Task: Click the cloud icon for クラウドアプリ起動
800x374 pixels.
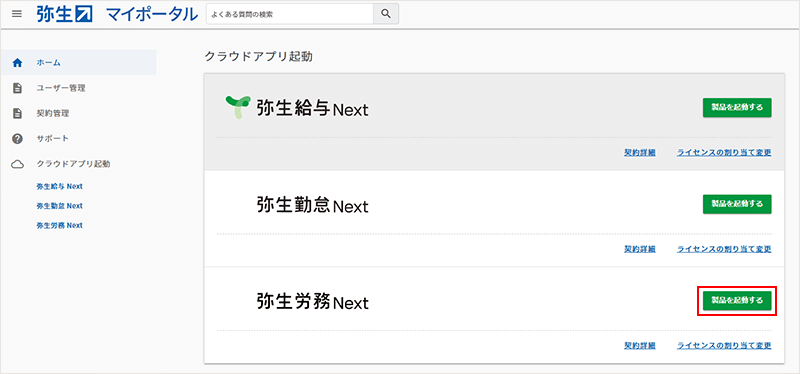Action: (17, 164)
